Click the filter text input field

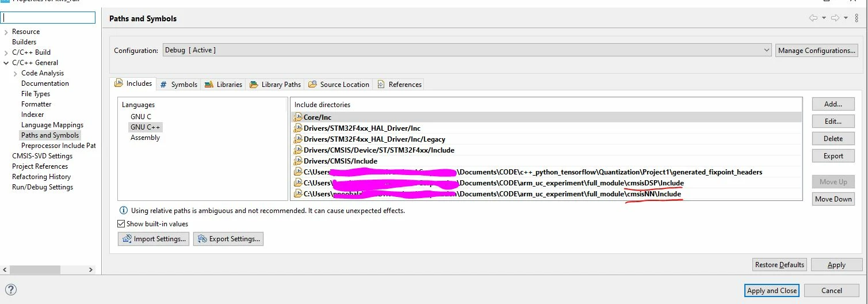coord(48,18)
